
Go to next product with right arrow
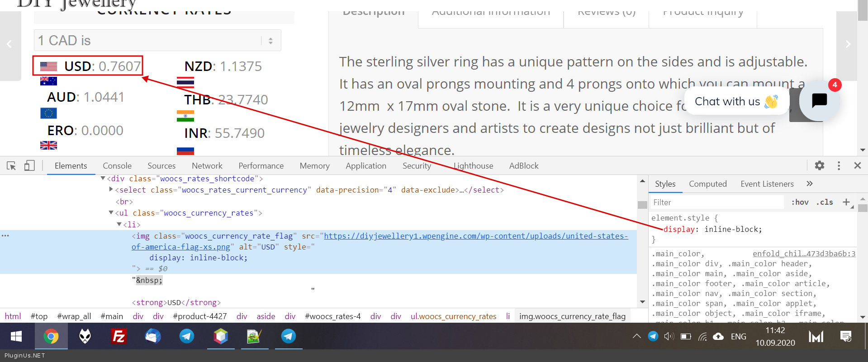click(848, 44)
